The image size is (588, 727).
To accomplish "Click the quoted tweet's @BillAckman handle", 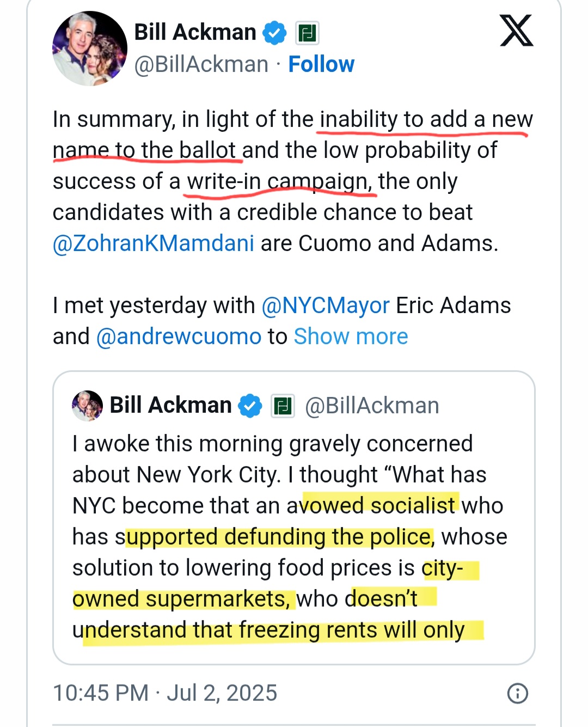I will click(372, 406).
